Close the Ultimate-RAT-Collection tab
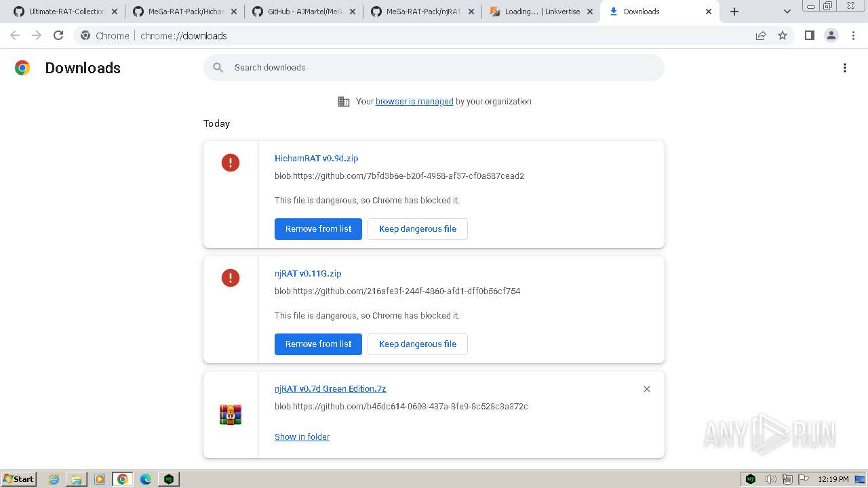The width and height of the screenshot is (868, 488). 114,12
